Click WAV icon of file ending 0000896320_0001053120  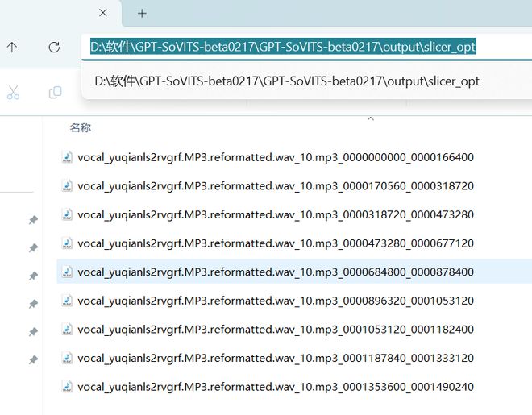67,301
